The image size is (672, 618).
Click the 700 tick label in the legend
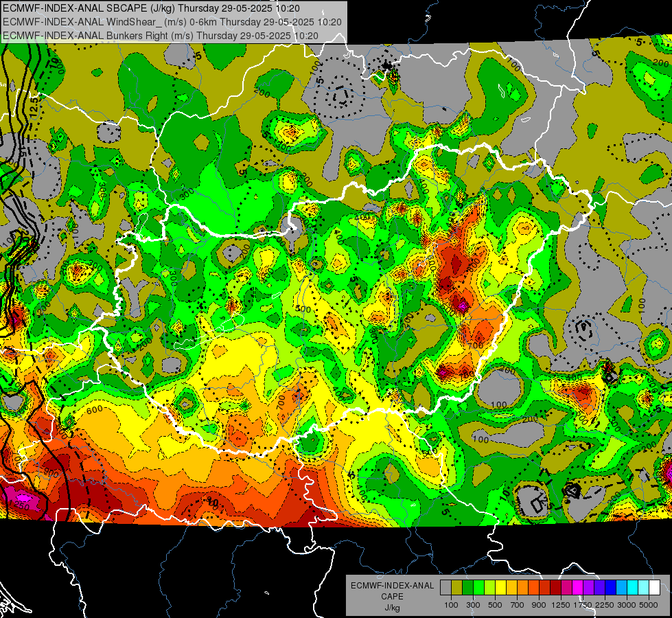[x=518, y=605]
